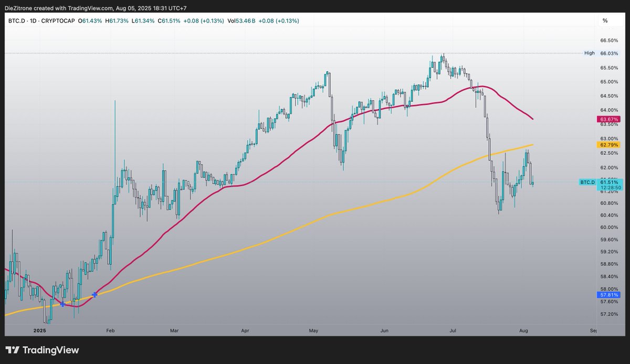Click the BTC.D tag beside current price

[x=587, y=182]
